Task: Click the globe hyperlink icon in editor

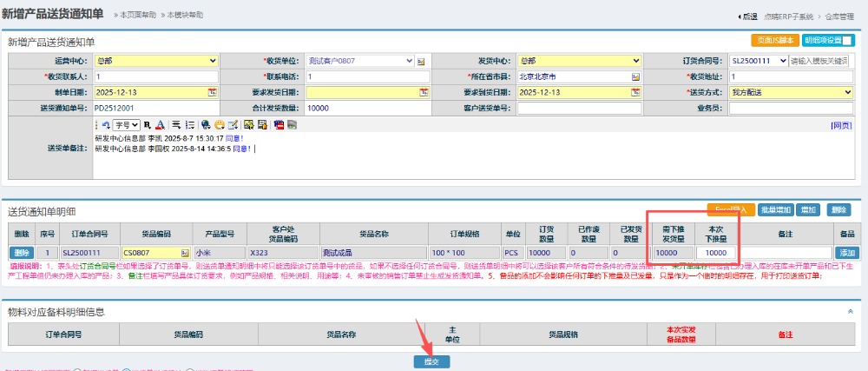Action: 205,125
